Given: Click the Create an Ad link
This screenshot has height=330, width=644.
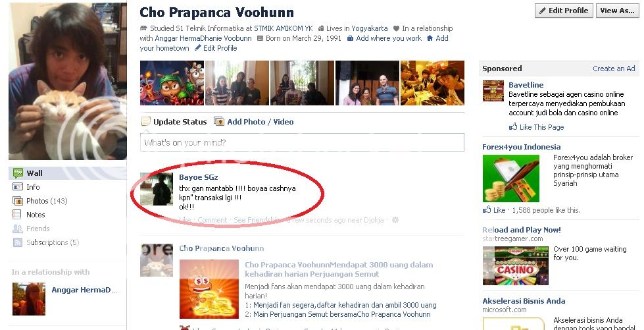Looking at the screenshot, I should click(x=614, y=69).
